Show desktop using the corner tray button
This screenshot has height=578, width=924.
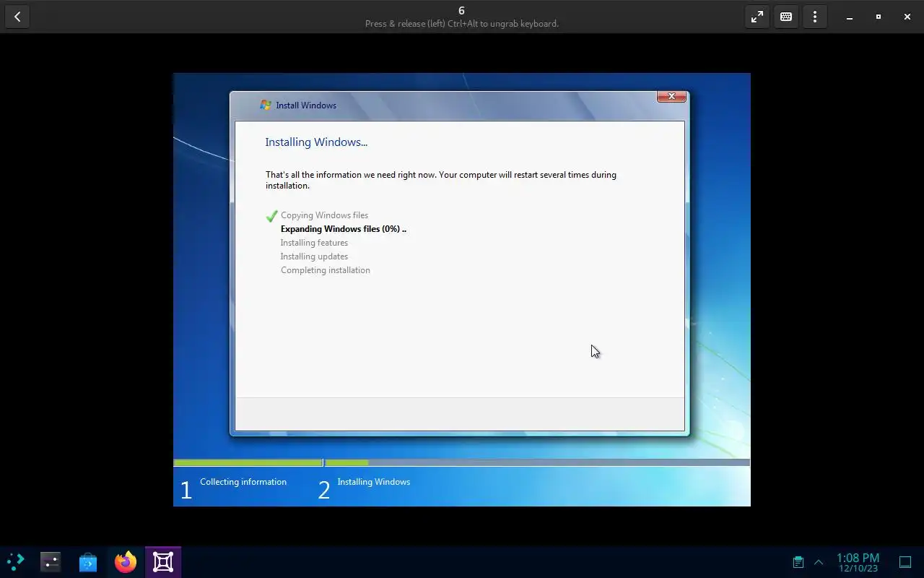[905, 562]
